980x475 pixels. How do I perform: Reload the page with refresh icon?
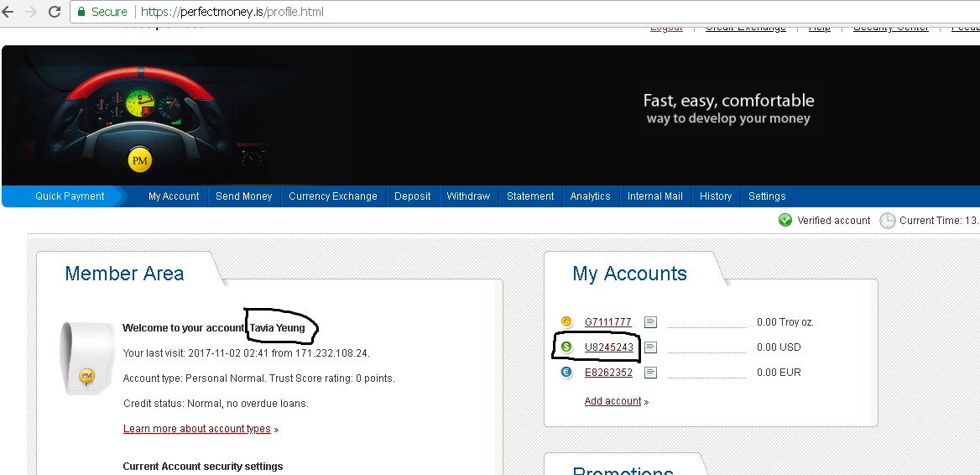[x=55, y=12]
